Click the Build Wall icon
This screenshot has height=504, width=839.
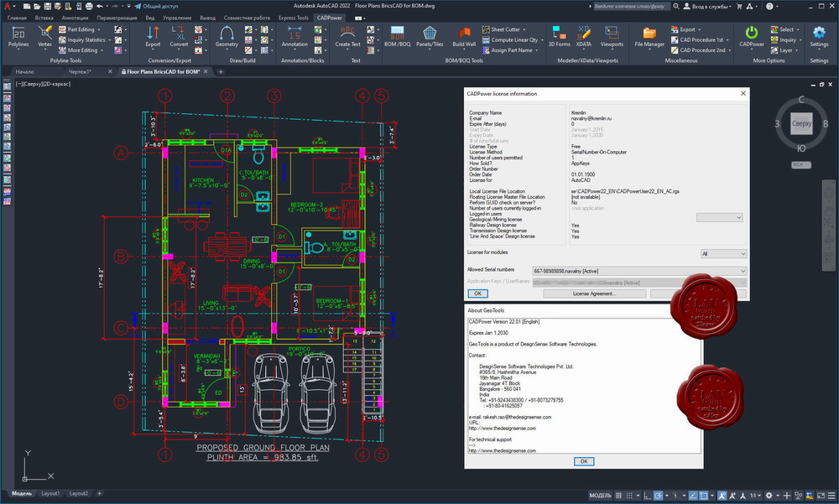[464, 36]
